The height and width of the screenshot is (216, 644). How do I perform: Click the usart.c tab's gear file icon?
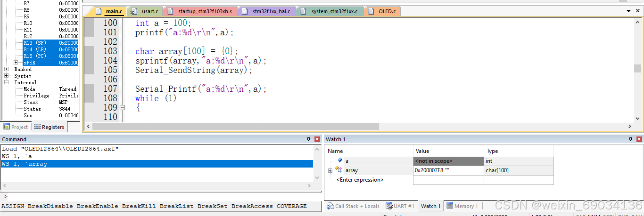click(133, 11)
